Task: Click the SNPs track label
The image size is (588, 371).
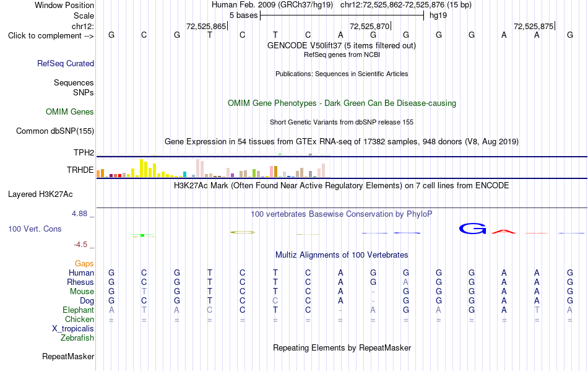Action: click(84, 92)
